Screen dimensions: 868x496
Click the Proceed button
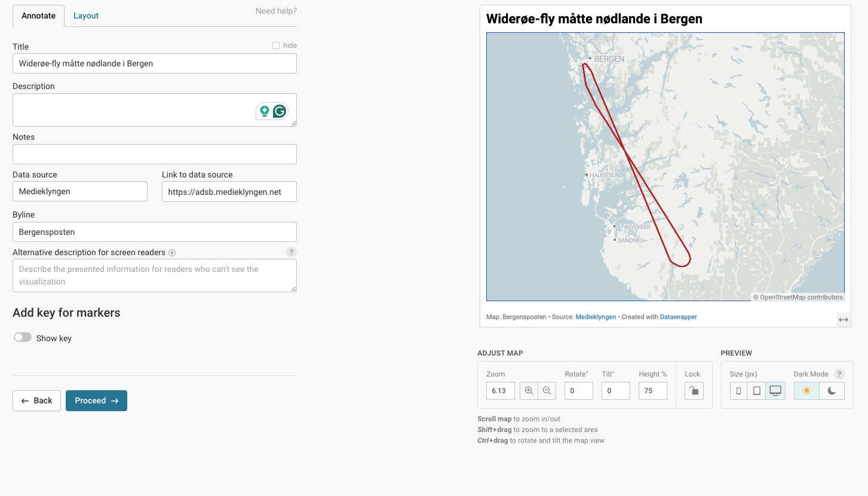(96, 400)
